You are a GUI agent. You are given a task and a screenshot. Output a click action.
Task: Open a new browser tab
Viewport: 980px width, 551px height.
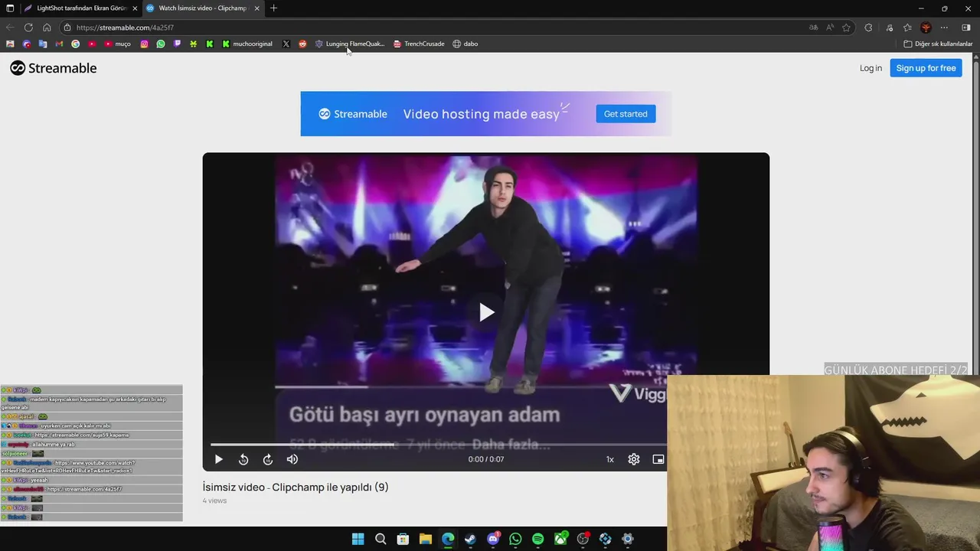click(x=273, y=8)
